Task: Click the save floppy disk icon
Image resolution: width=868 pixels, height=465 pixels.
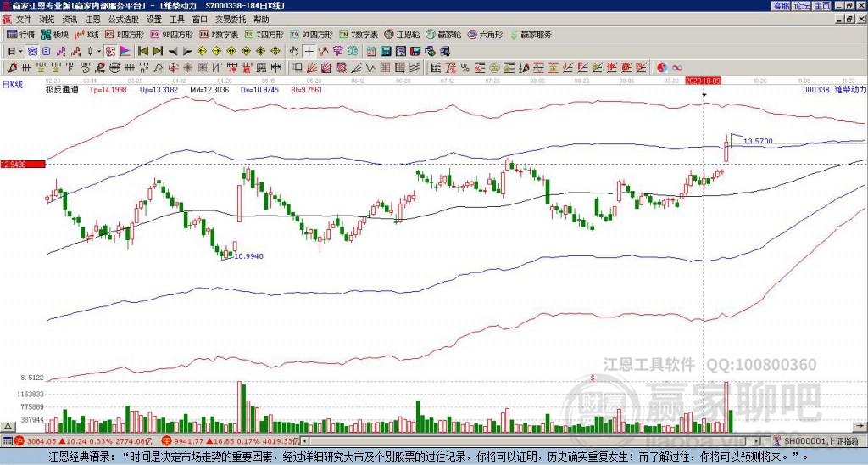Action: pyautogui.click(x=415, y=52)
